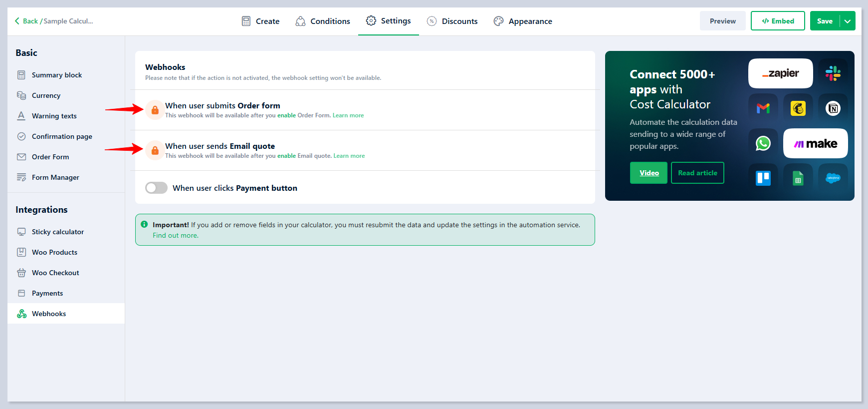This screenshot has width=868, height=409.
Task: Click the lock icon beside Order form webhook
Action: 155,110
